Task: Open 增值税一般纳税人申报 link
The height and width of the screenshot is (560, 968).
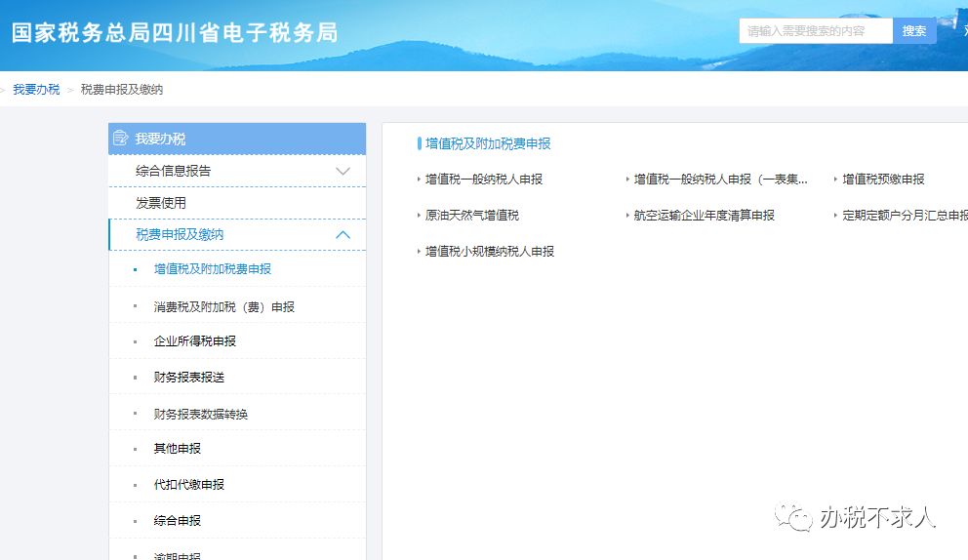Action: [x=483, y=180]
